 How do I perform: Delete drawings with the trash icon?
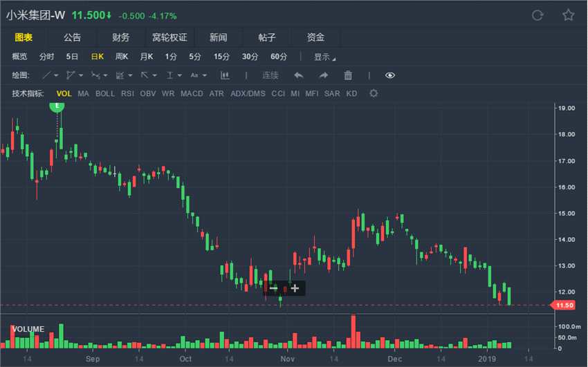pos(348,75)
